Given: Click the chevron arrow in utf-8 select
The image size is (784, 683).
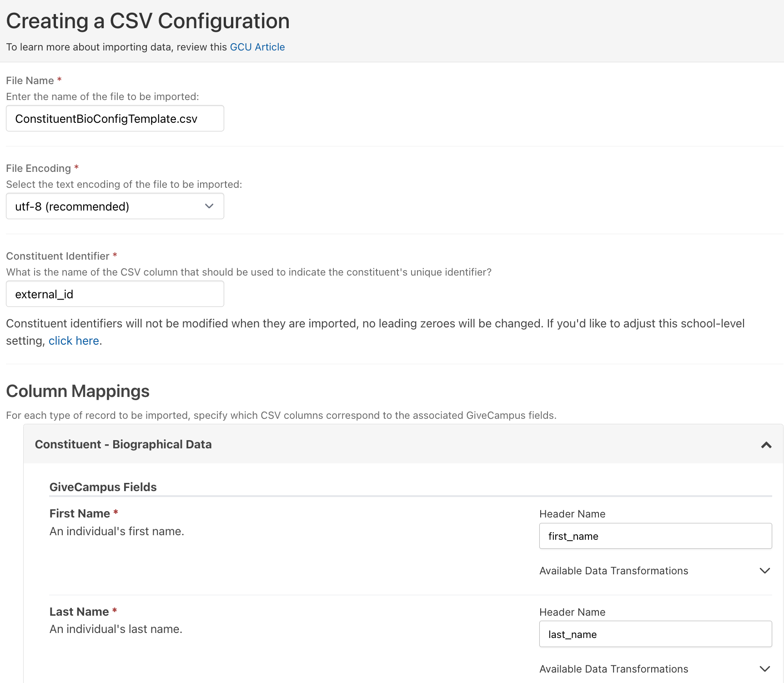Looking at the screenshot, I should click(x=209, y=206).
